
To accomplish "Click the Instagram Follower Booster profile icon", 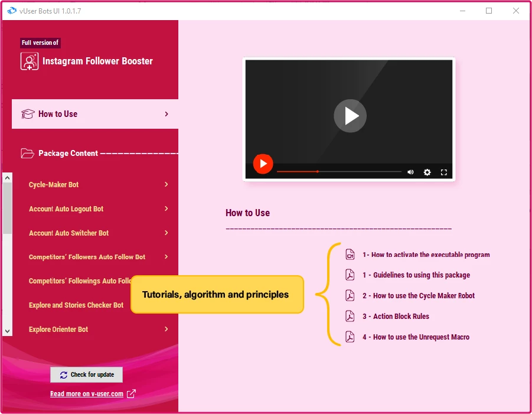I will (x=30, y=61).
